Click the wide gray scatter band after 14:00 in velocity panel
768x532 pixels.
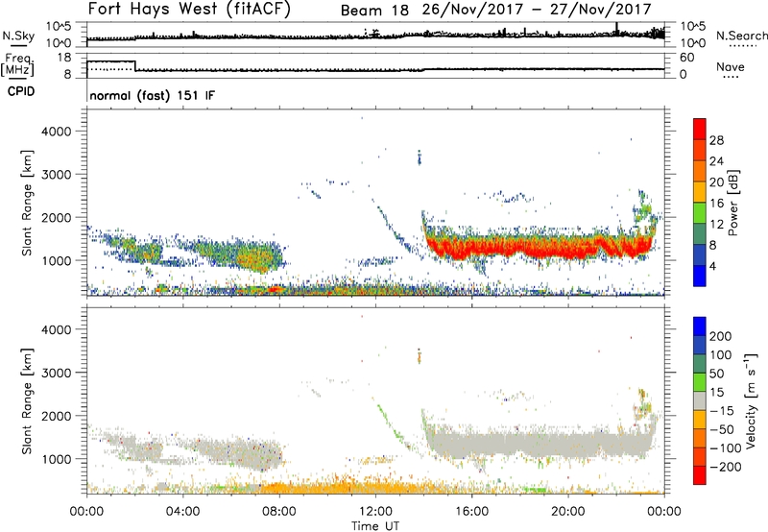click(x=539, y=444)
